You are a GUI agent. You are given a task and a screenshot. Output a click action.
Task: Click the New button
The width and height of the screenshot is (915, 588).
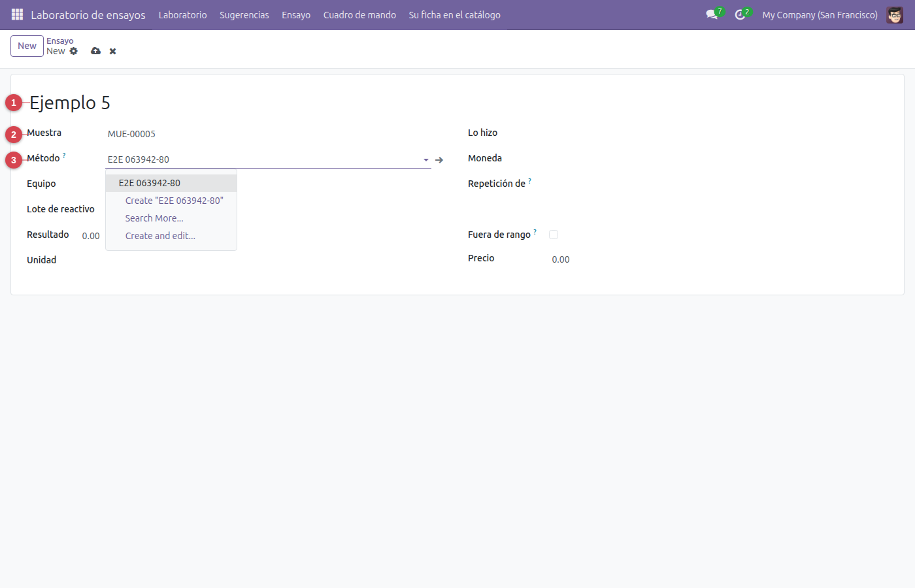click(x=27, y=46)
